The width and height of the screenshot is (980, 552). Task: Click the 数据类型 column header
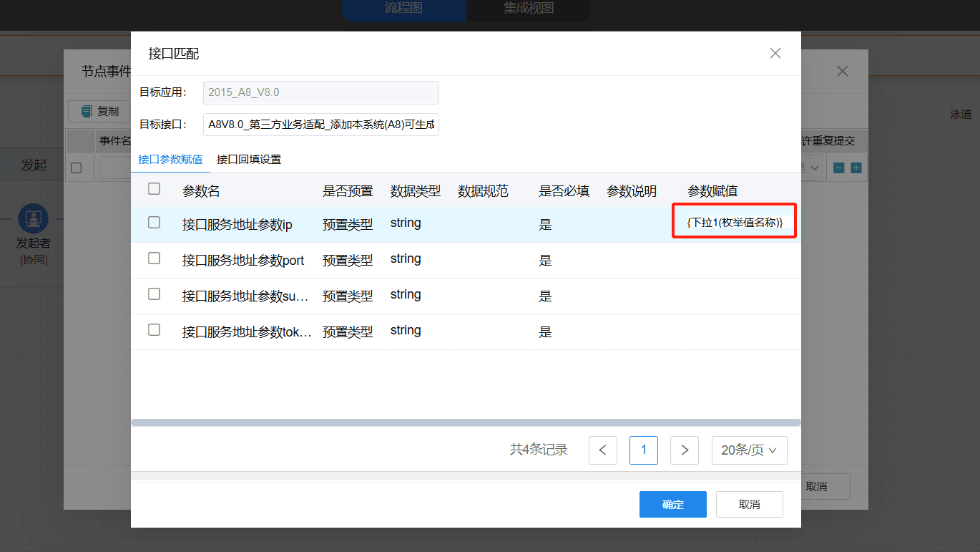click(416, 191)
